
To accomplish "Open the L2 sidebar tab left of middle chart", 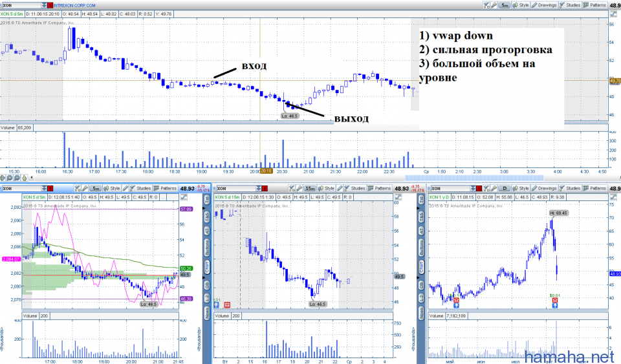I will [x=207, y=298].
